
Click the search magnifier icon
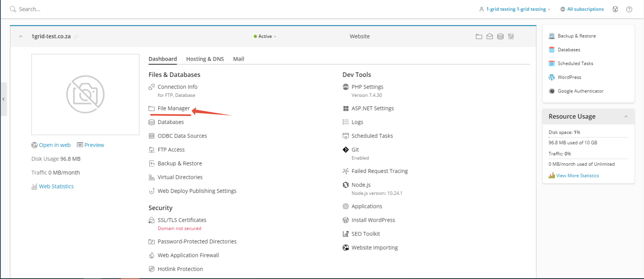click(x=13, y=9)
